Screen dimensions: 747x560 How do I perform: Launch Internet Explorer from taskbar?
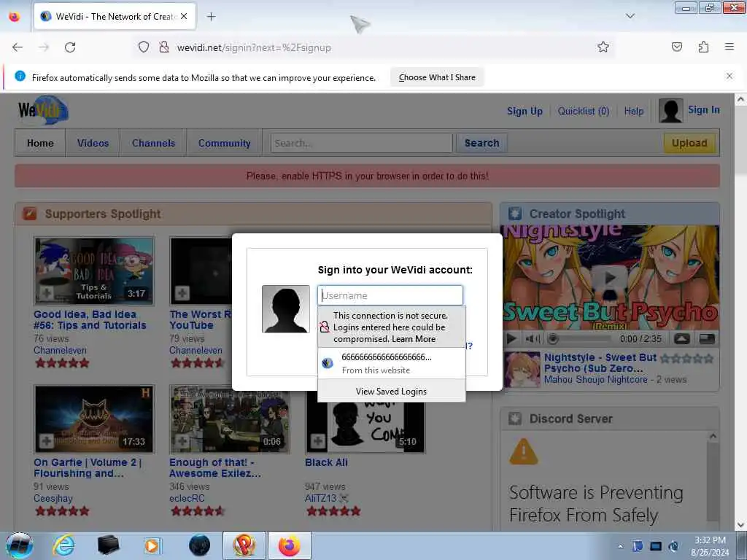[x=63, y=545]
